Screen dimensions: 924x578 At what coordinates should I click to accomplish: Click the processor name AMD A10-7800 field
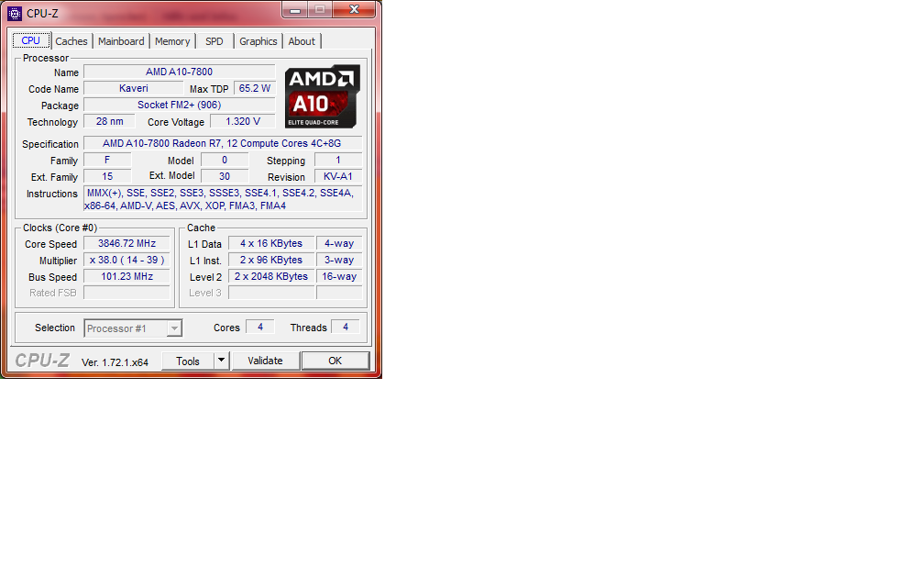pos(179,72)
